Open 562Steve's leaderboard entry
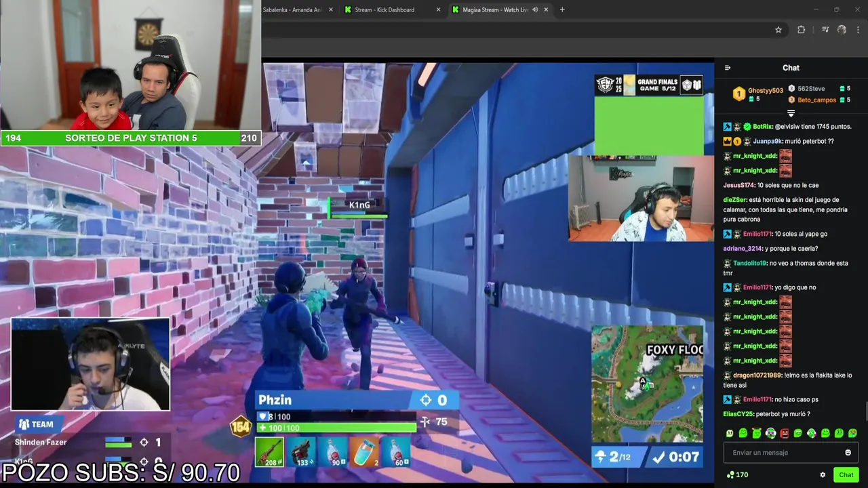 (811, 89)
